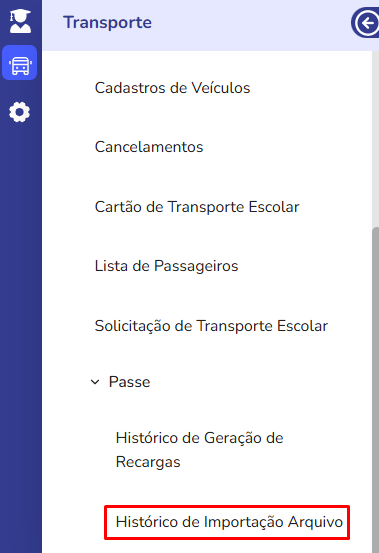Open Solicitação de Transporte Escolar
The height and width of the screenshot is (553, 379).
(x=211, y=326)
